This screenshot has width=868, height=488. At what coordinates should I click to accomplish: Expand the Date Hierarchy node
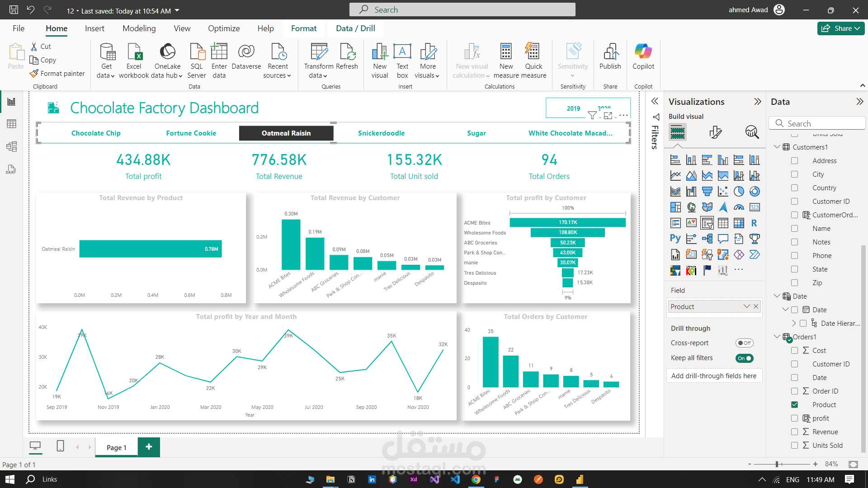click(794, 324)
